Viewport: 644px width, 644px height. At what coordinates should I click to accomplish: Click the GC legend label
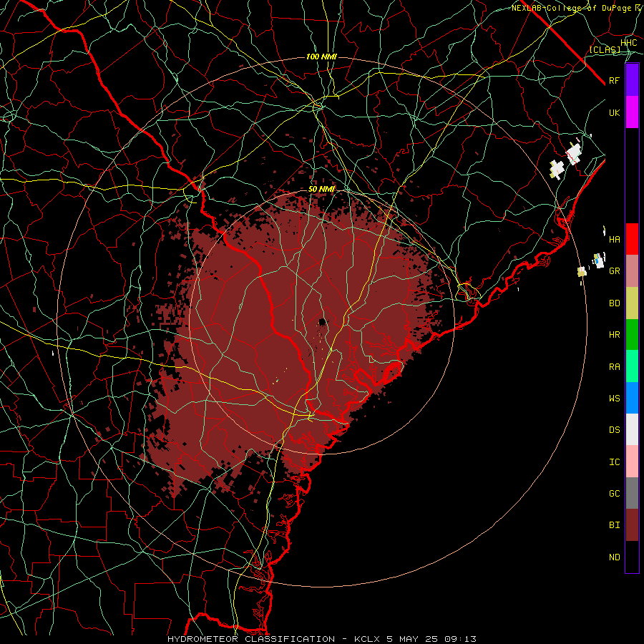pos(615,493)
